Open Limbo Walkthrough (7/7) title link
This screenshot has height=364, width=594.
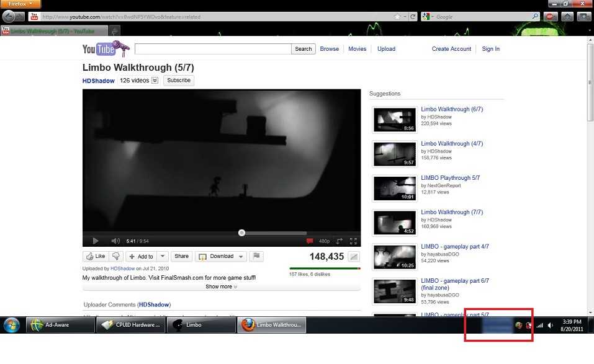[452, 212]
